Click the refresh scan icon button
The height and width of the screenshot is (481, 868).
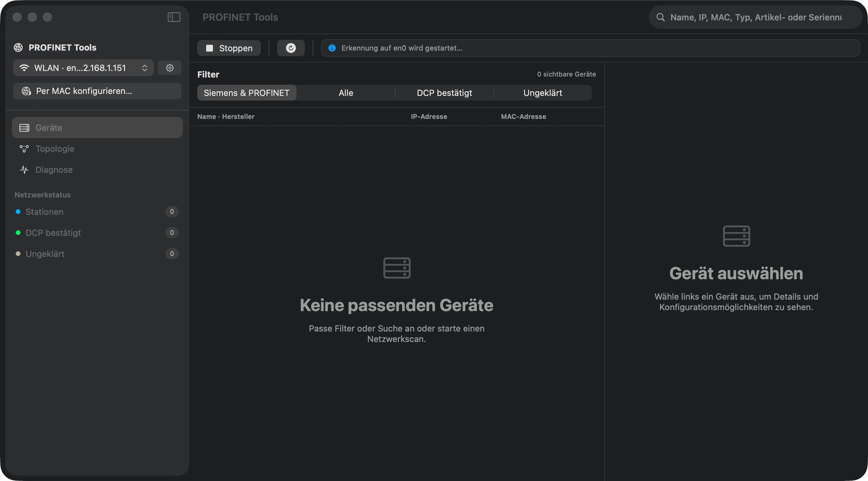pyautogui.click(x=291, y=48)
